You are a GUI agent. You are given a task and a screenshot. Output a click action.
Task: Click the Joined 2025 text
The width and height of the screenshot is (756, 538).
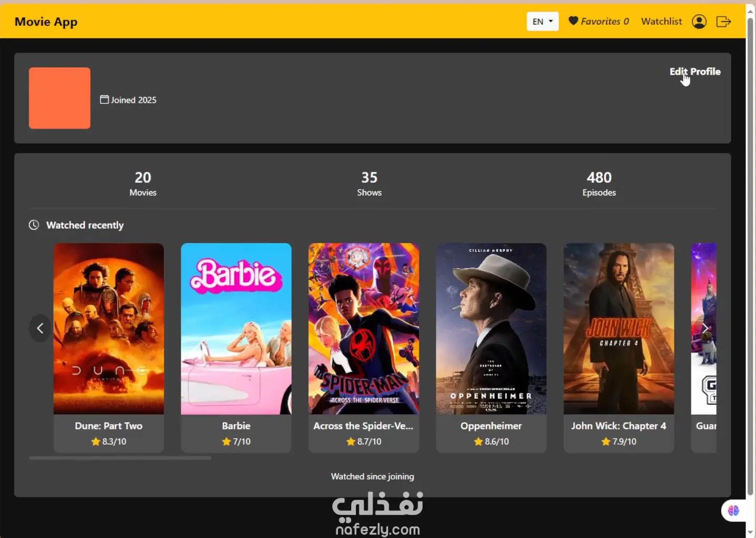134,100
